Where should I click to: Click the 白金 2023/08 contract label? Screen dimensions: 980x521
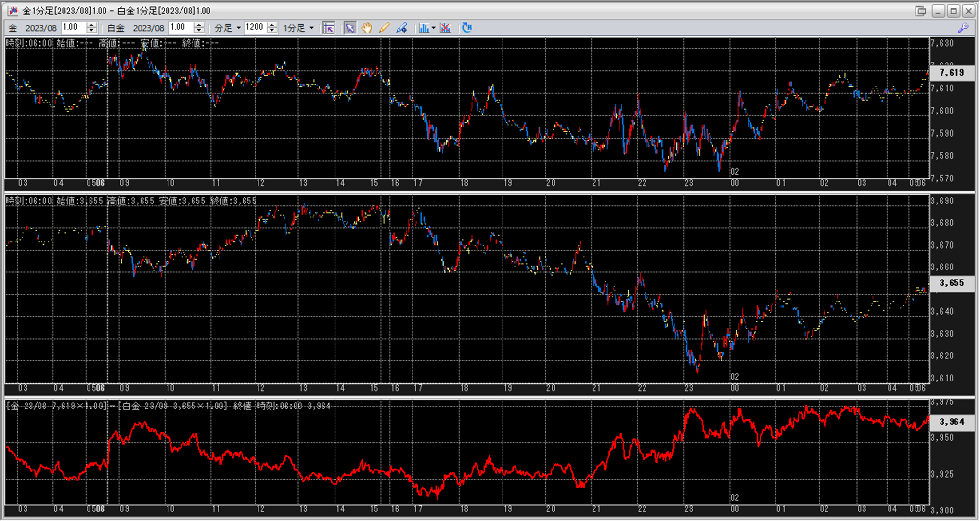click(148, 28)
